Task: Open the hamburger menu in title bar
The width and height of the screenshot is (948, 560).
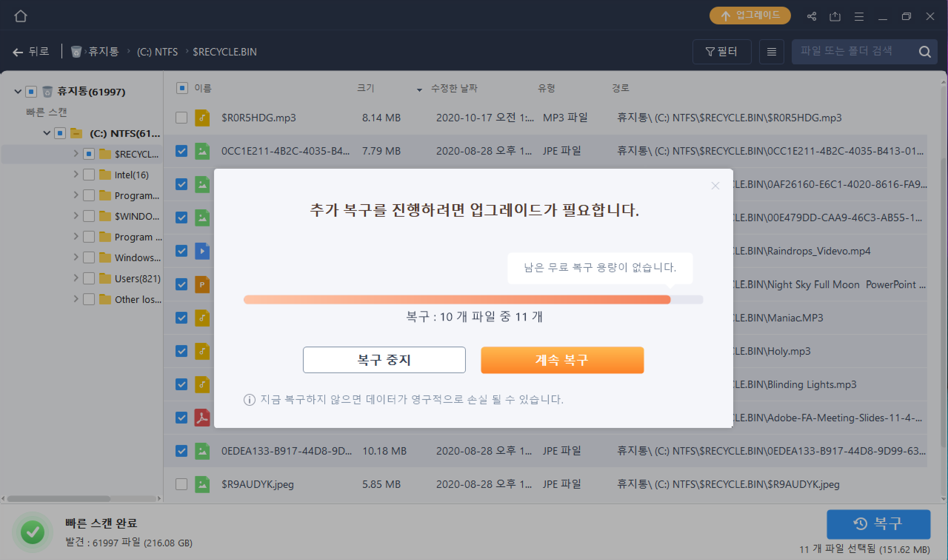Action: [859, 16]
